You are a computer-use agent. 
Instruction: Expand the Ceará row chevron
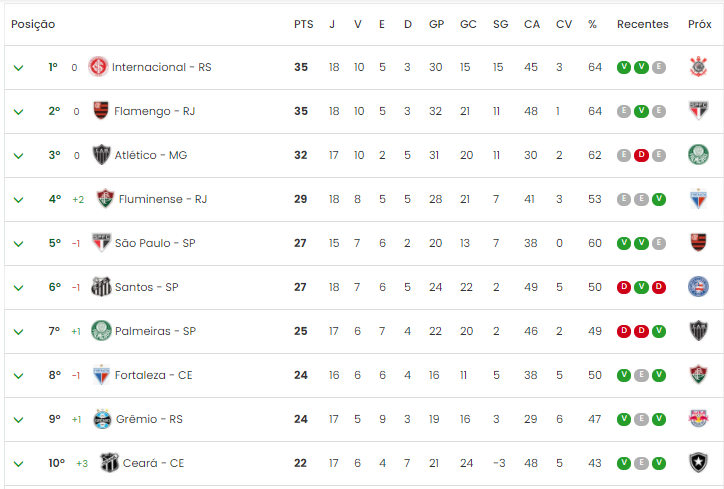pyautogui.click(x=18, y=464)
